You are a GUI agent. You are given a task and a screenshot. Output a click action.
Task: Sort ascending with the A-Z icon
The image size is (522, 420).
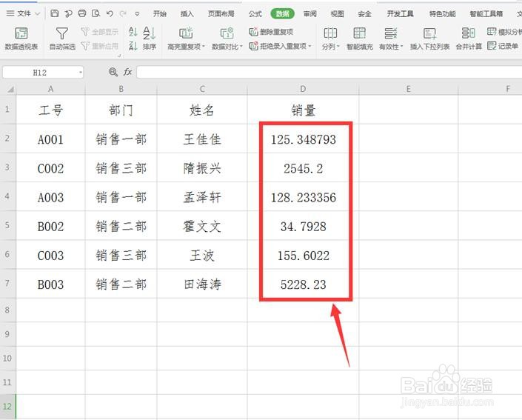133,32
